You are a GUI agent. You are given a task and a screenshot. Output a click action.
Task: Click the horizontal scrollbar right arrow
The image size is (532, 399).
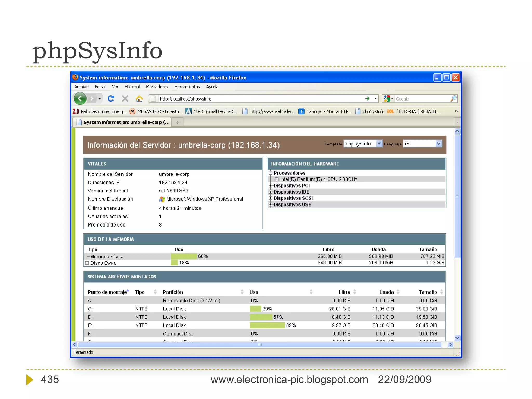451,345
